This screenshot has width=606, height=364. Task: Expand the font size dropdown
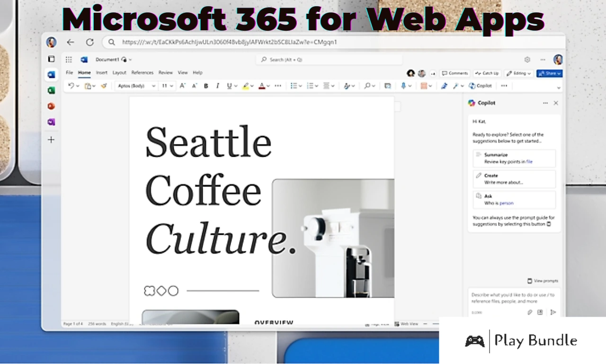(x=168, y=86)
